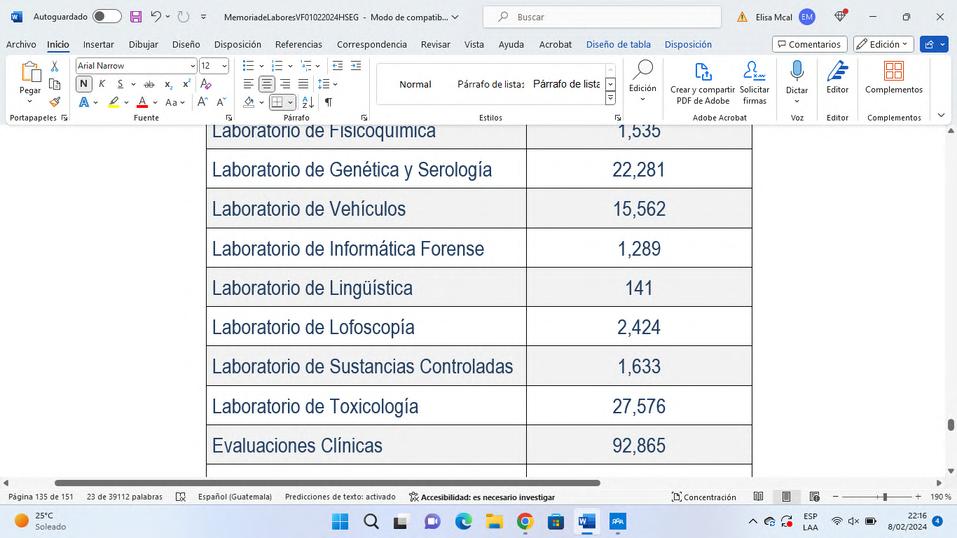Apply the Normal style
The height and width of the screenshot is (538, 957).
[x=415, y=84]
